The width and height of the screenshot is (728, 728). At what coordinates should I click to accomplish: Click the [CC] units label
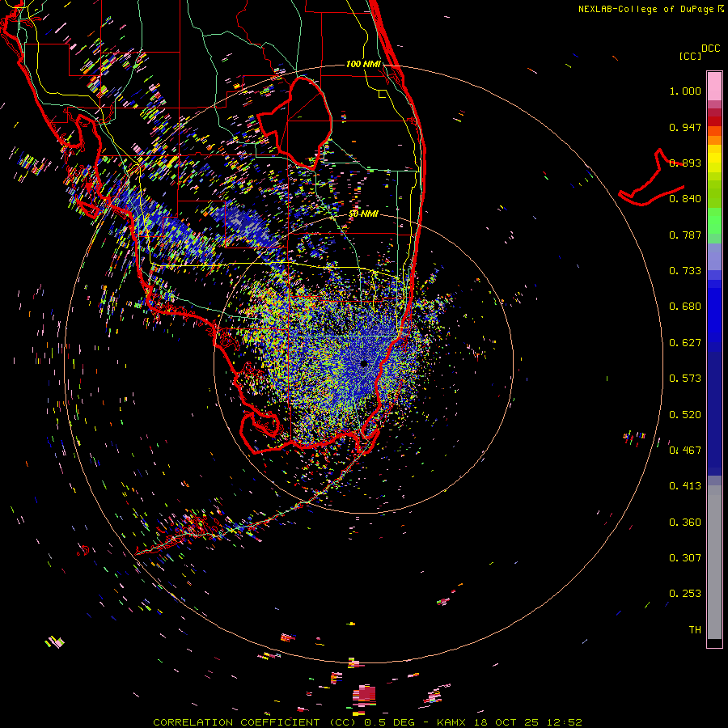pyautogui.click(x=690, y=56)
